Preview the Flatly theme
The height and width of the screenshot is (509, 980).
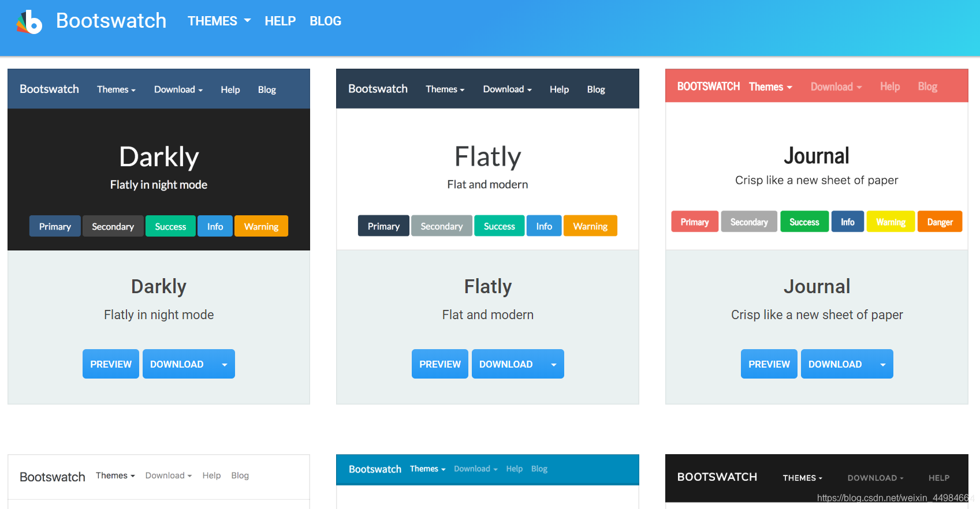[440, 364]
